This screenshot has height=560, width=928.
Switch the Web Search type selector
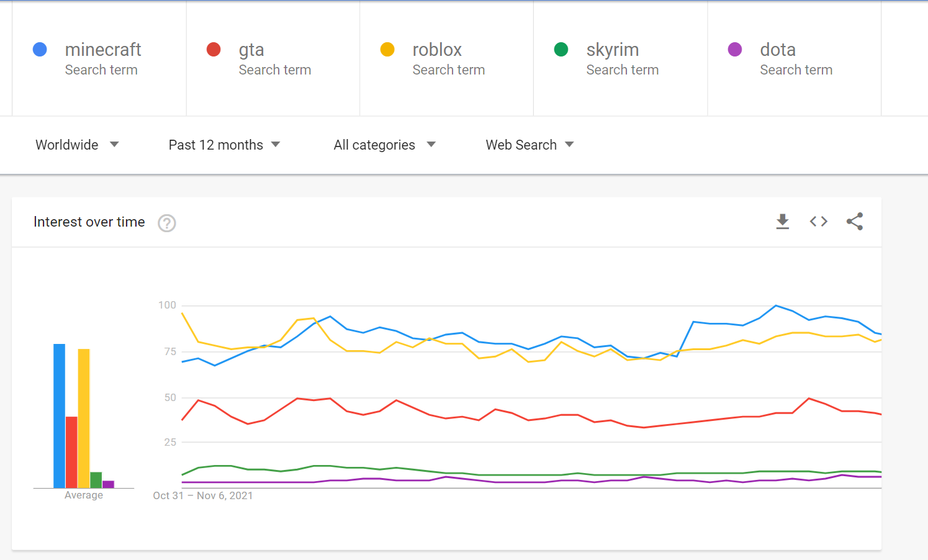[529, 145]
